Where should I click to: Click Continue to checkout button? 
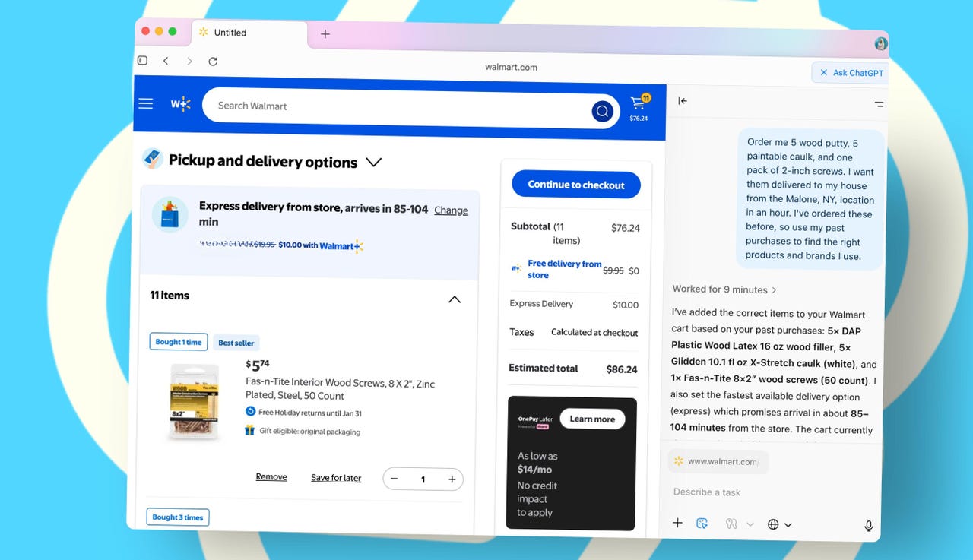[x=576, y=185]
